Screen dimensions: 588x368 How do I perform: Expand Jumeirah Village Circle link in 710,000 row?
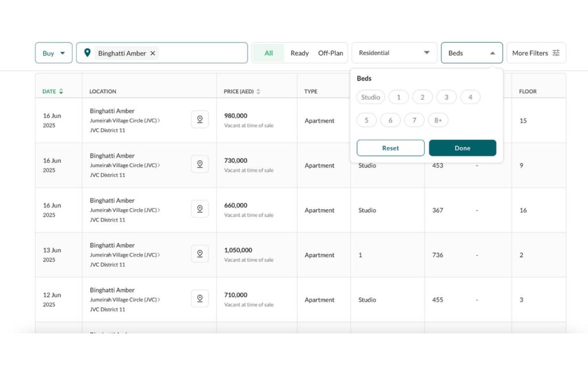click(125, 300)
